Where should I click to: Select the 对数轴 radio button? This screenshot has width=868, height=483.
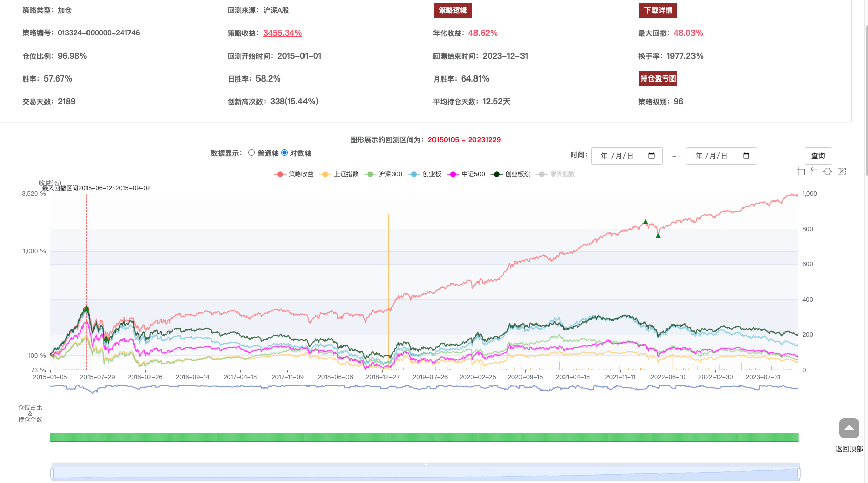[x=285, y=153]
